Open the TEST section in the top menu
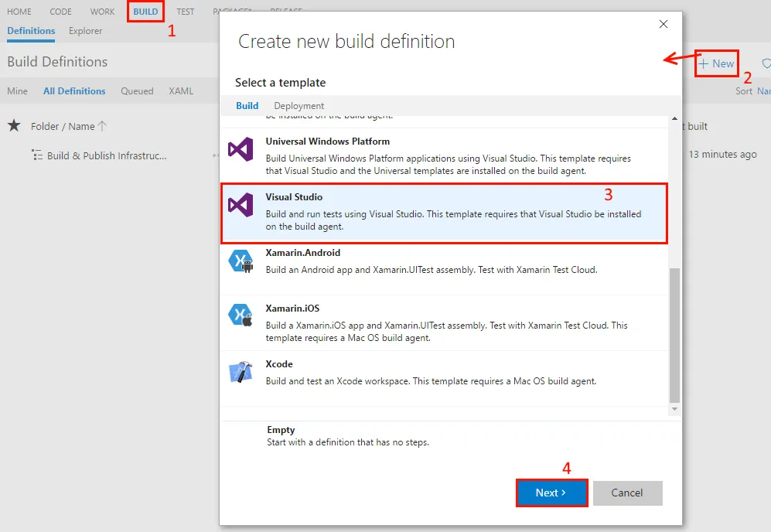The height and width of the screenshot is (532, 771). pyautogui.click(x=185, y=12)
